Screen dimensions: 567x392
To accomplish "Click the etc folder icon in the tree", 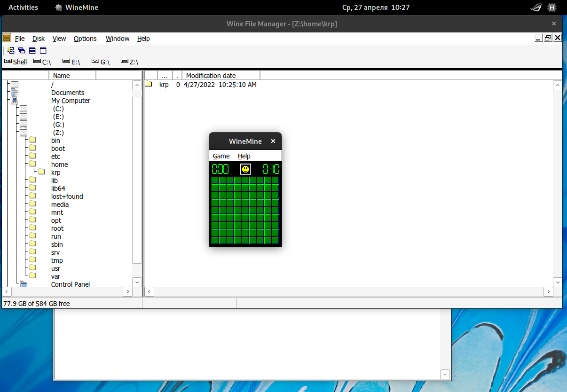I will [x=32, y=156].
